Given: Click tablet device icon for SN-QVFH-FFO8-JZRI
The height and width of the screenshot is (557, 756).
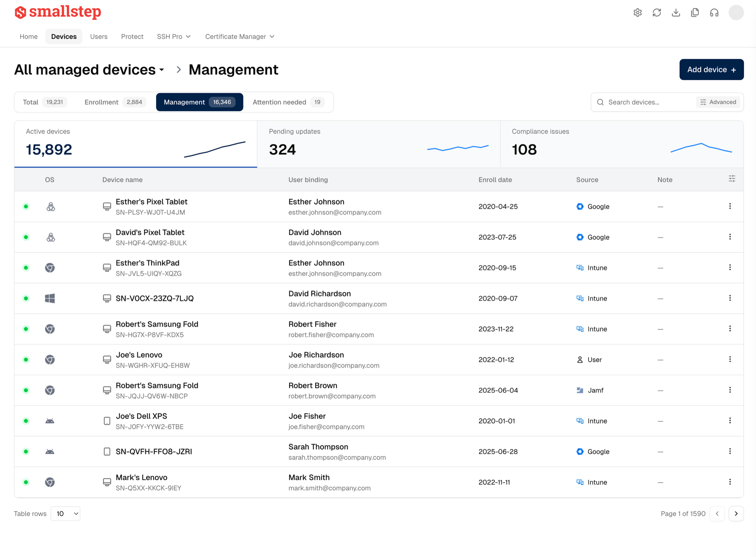Looking at the screenshot, I should click(x=107, y=451).
